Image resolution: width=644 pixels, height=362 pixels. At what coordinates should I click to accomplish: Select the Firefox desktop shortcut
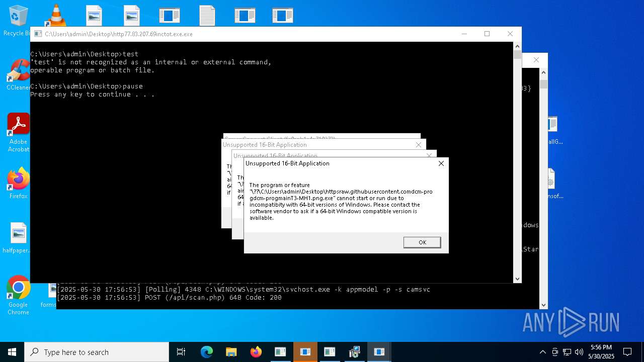[18, 184]
